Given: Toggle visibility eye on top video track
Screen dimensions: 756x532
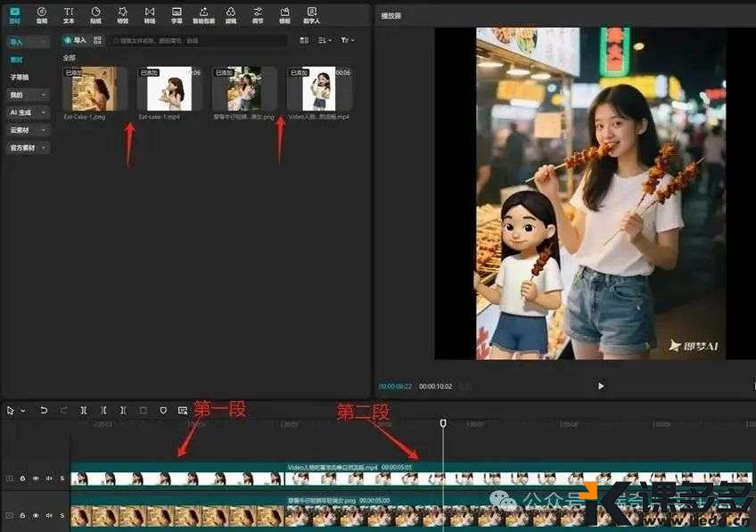Looking at the screenshot, I should pyautogui.click(x=36, y=479).
